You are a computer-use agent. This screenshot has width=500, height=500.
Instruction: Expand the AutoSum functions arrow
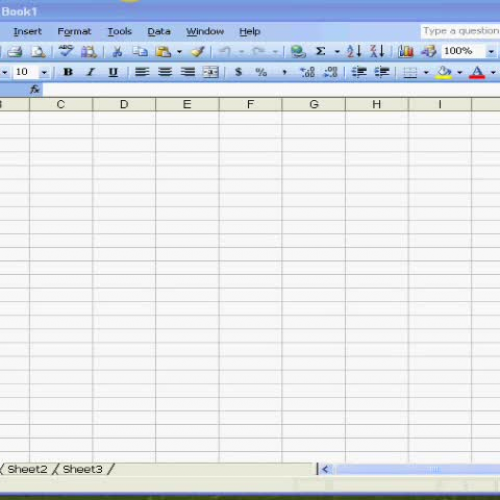[337, 52]
